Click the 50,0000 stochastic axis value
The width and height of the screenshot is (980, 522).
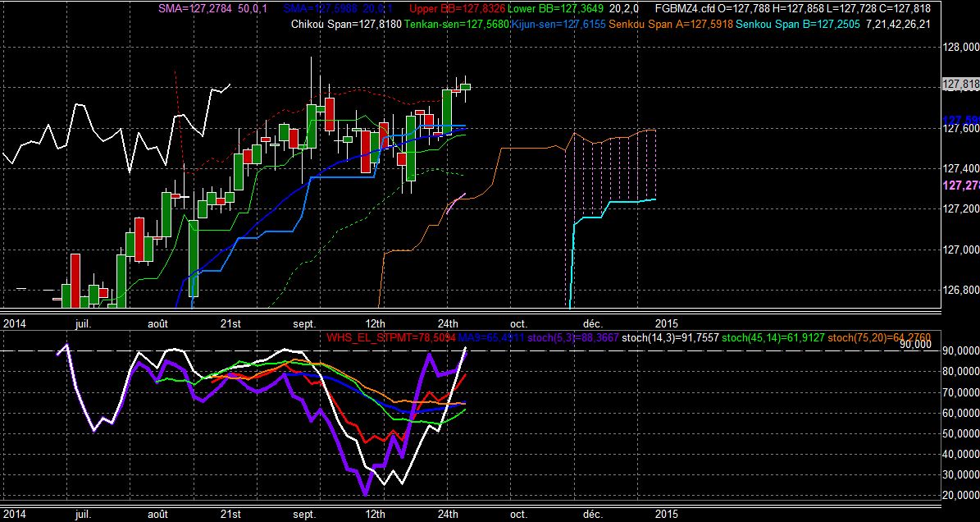[960, 434]
